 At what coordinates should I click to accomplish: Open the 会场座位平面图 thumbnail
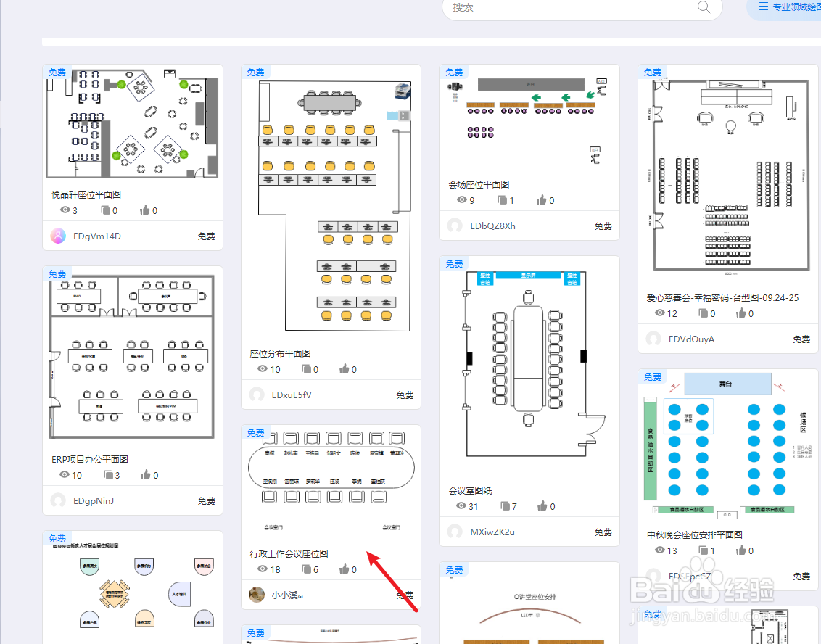click(529, 120)
